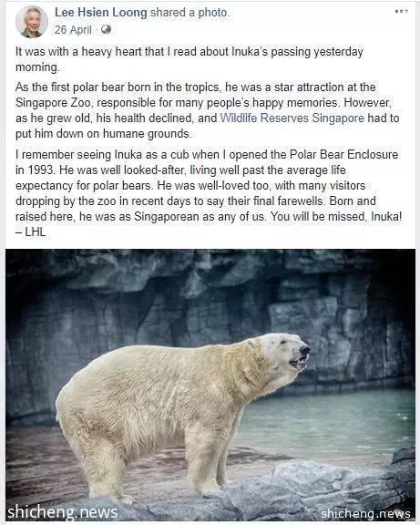Follow the Wildlife Reserves Singapore link
Viewport: 420px width, 525px height.
[292, 118]
